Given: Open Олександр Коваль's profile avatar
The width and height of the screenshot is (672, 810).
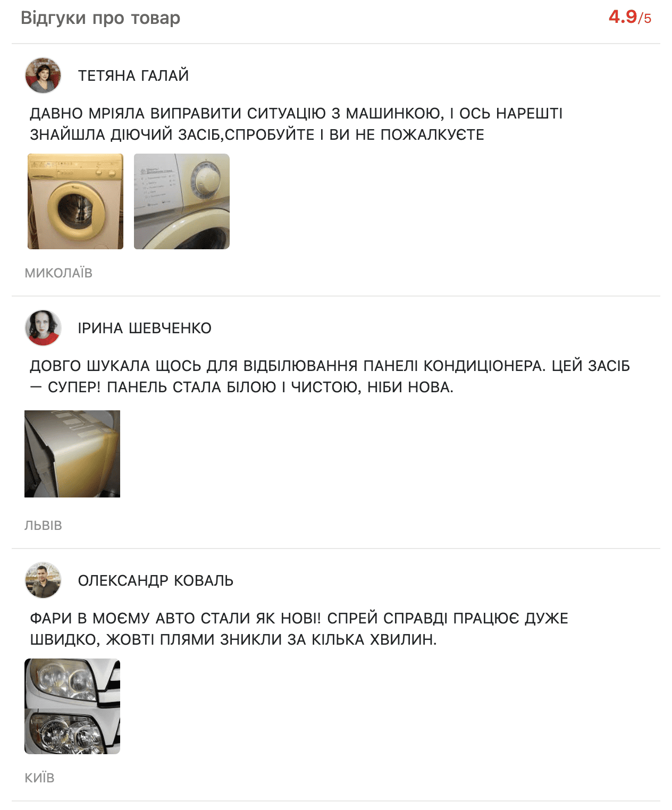Looking at the screenshot, I should 43,580.
